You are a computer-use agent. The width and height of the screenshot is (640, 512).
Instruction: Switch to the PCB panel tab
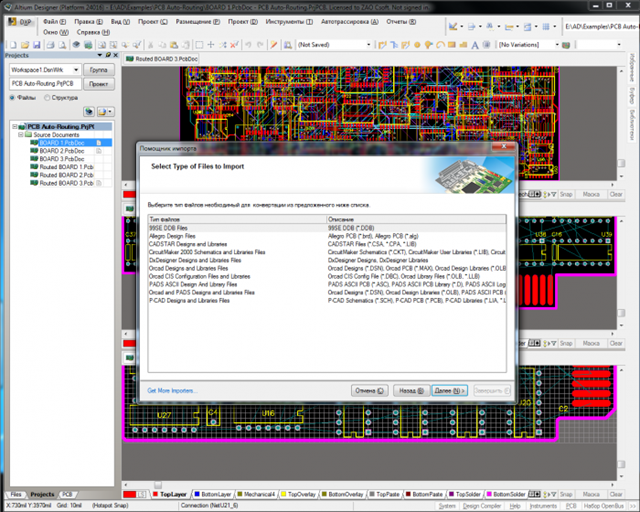coord(67,494)
